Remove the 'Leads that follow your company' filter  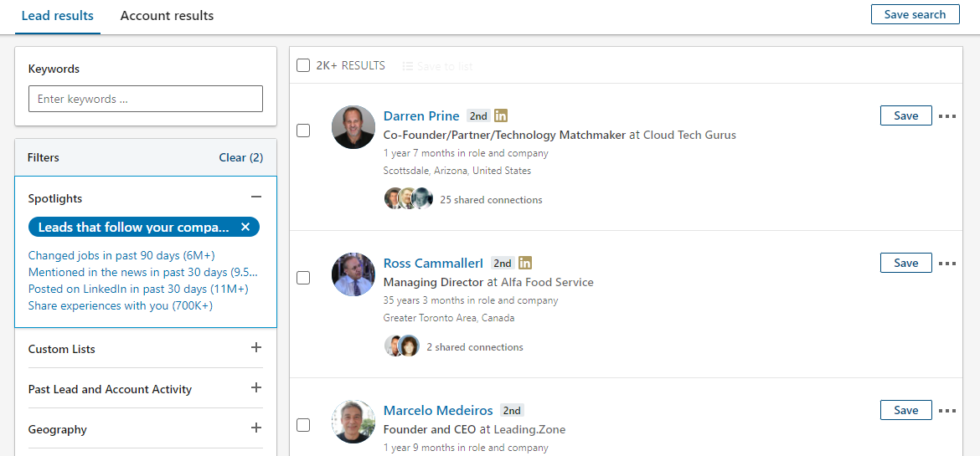[245, 227]
